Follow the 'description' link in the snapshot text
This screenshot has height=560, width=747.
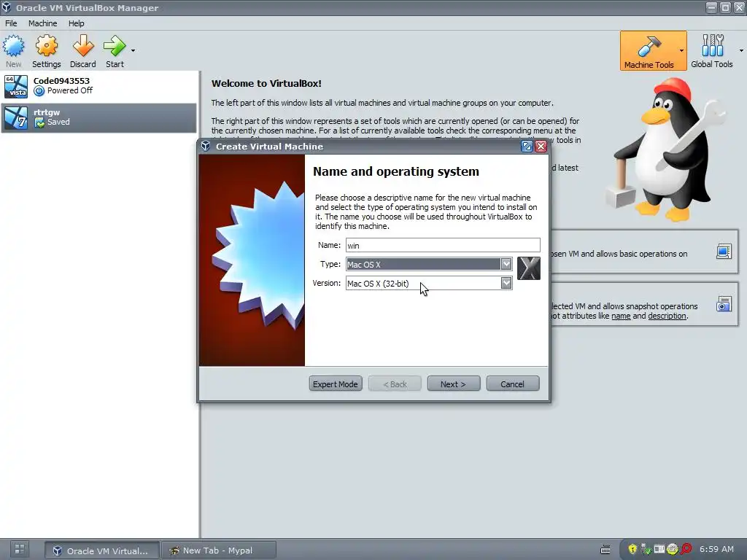[667, 316]
